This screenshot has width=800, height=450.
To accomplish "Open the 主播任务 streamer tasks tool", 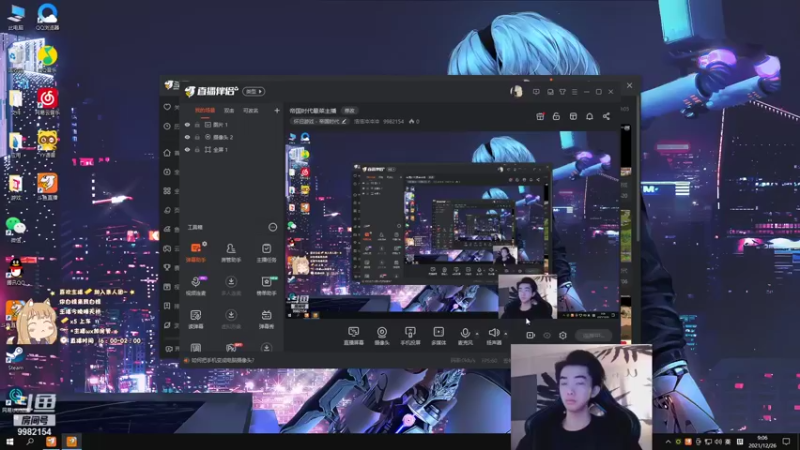I will coord(266,253).
